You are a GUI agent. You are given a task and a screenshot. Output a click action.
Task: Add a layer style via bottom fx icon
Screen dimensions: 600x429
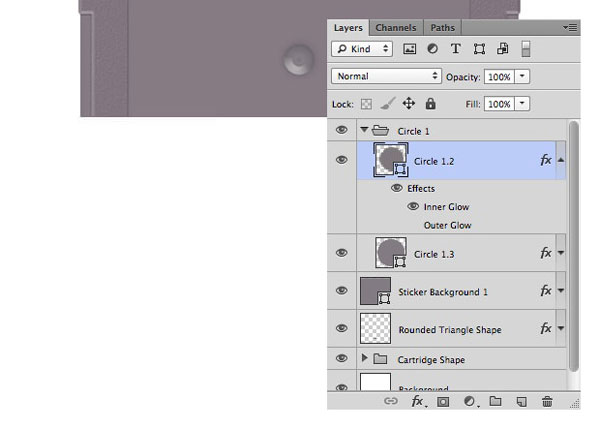pyautogui.click(x=418, y=401)
